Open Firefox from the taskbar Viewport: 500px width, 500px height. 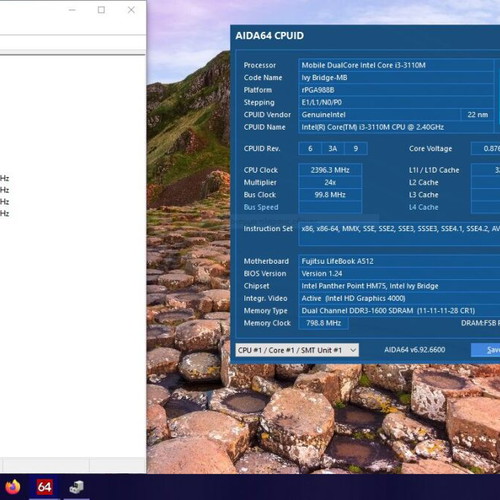coord(13,487)
